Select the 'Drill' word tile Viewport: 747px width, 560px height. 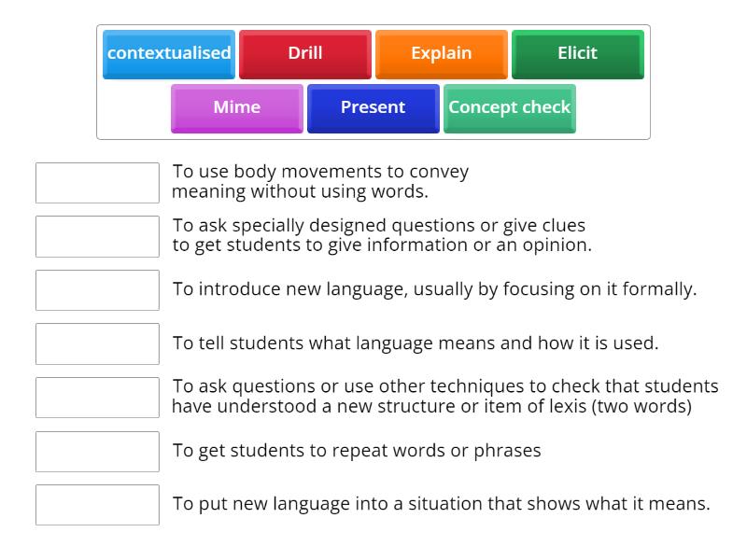(305, 53)
